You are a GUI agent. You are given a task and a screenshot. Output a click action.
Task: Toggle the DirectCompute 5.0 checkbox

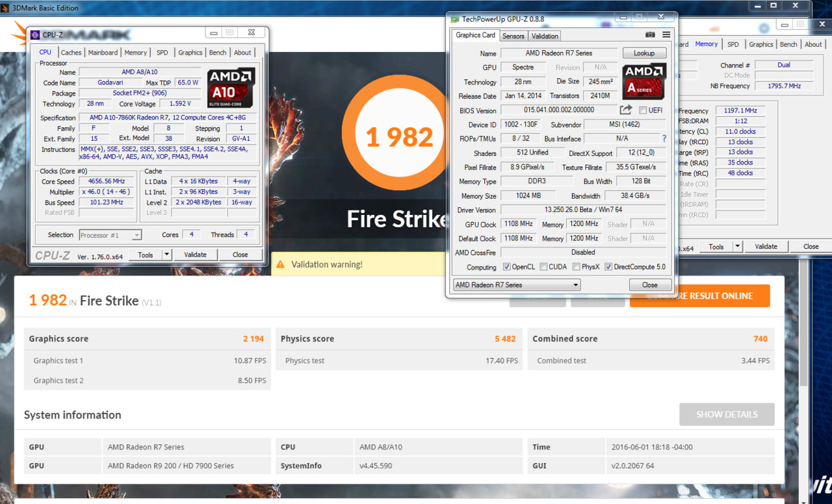coord(608,267)
